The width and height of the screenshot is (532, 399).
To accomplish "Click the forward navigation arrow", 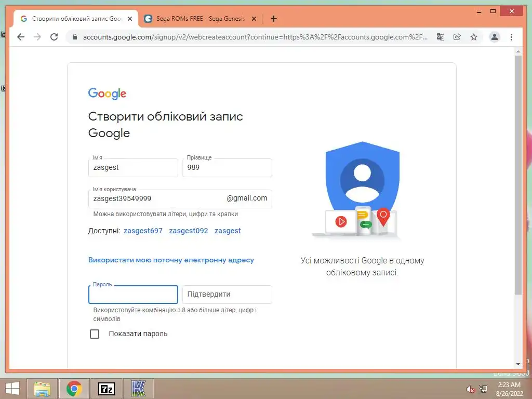I will [x=37, y=37].
